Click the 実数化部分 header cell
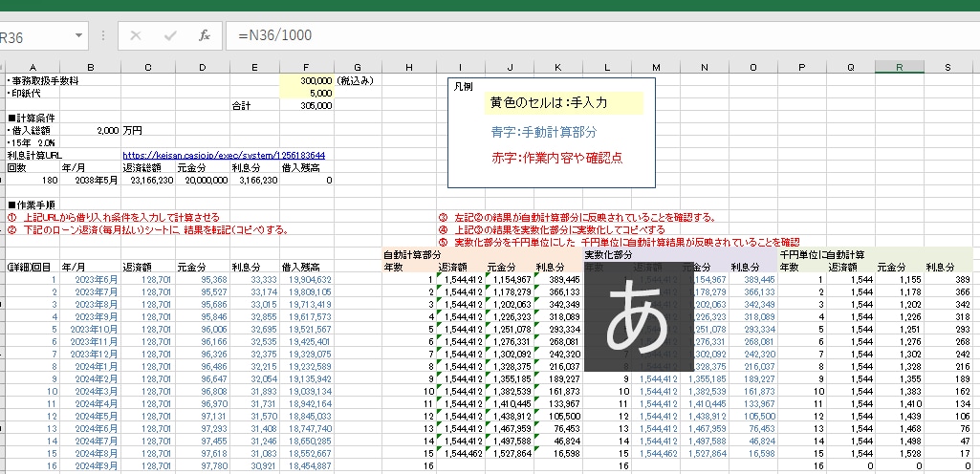The image size is (980, 474). click(606, 255)
